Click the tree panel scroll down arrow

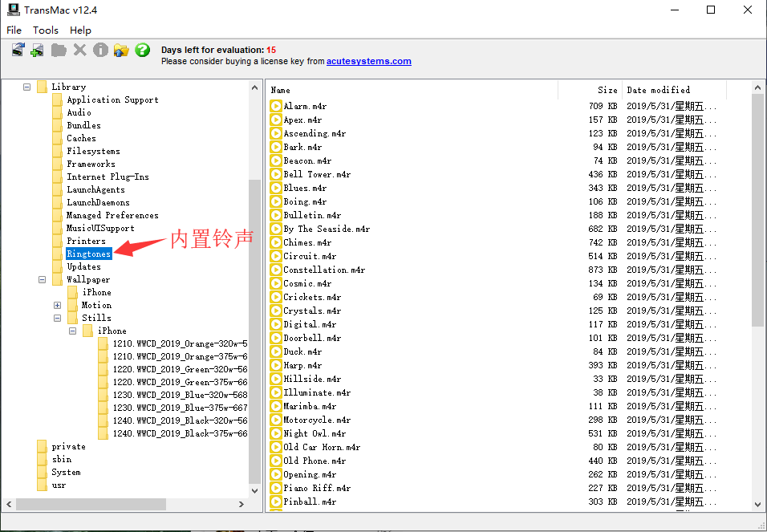[x=254, y=490]
